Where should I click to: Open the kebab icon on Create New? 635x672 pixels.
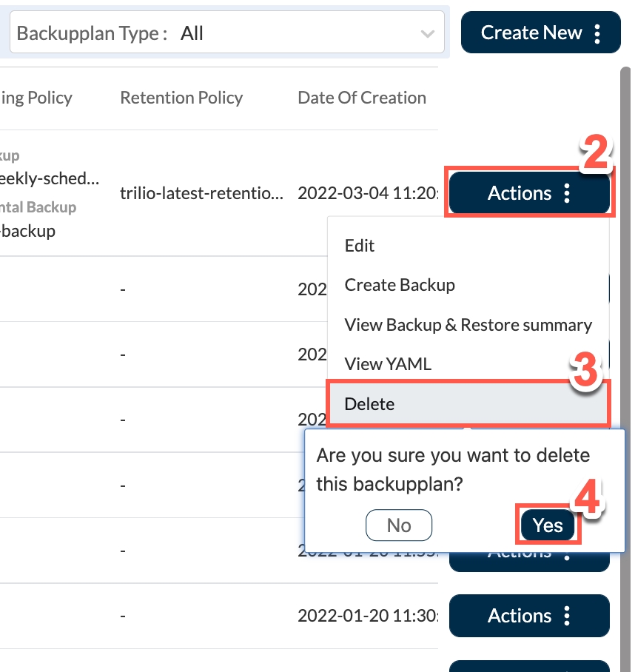tap(598, 33)
